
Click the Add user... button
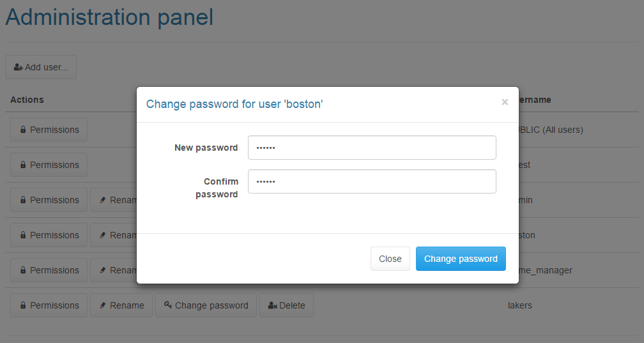[41, 67]
